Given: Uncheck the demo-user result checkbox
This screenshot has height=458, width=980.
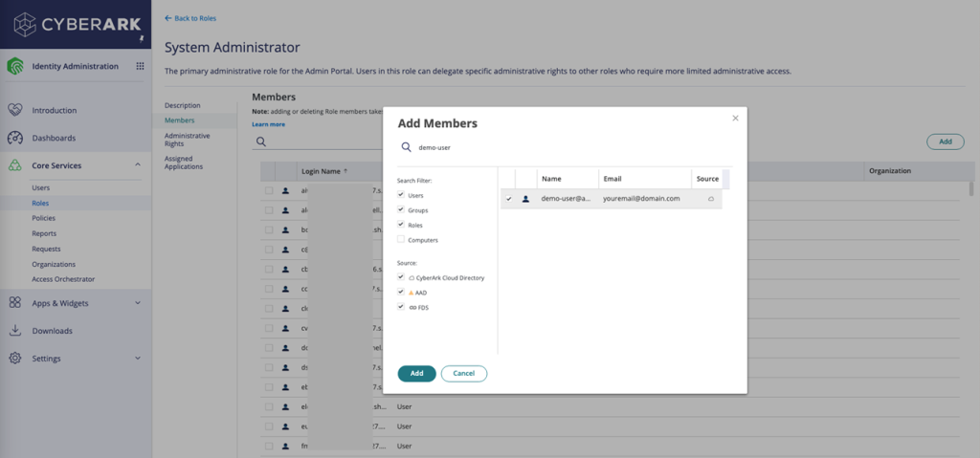Looking at the screenshot, I should (509, 199).
